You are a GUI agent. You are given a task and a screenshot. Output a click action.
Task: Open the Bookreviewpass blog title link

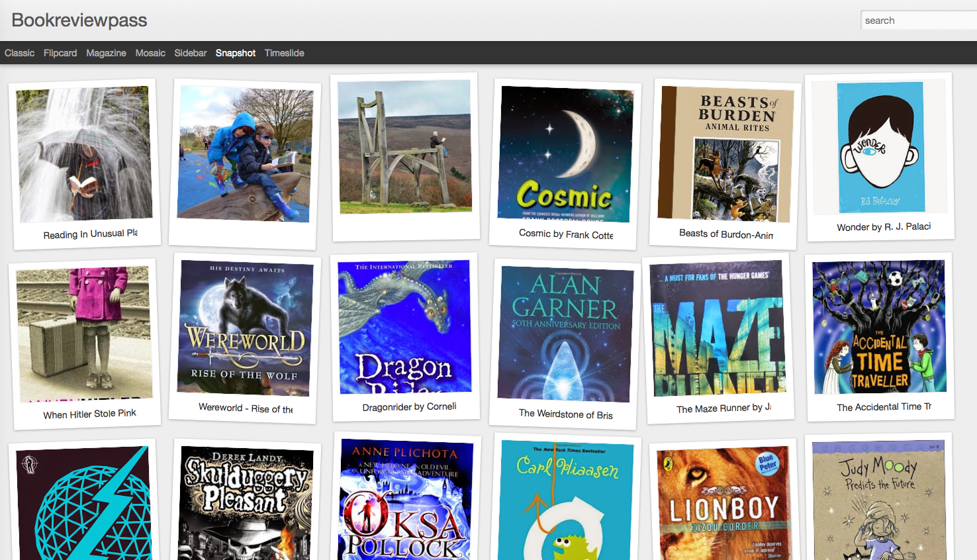pos(79,20)
